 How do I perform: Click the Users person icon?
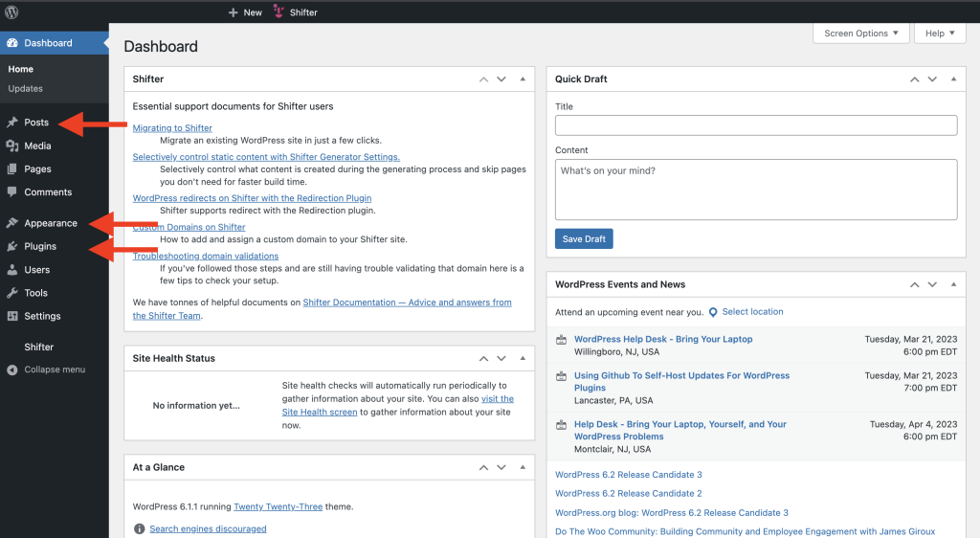(x=11, y=270)
